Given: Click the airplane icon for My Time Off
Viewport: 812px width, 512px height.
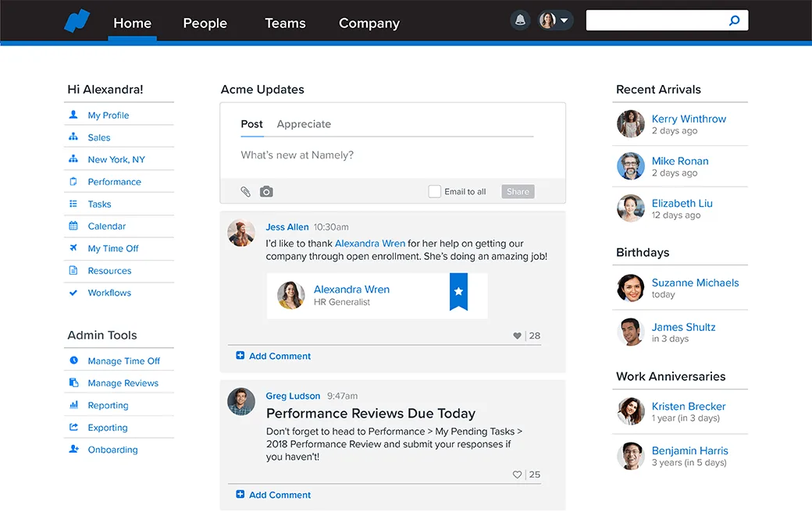Looking at the screenshot, I should tap(73, 248).
